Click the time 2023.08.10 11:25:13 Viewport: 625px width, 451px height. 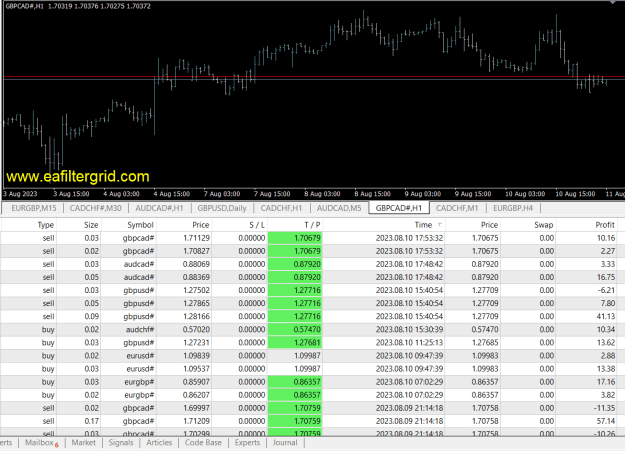[409, 343]
